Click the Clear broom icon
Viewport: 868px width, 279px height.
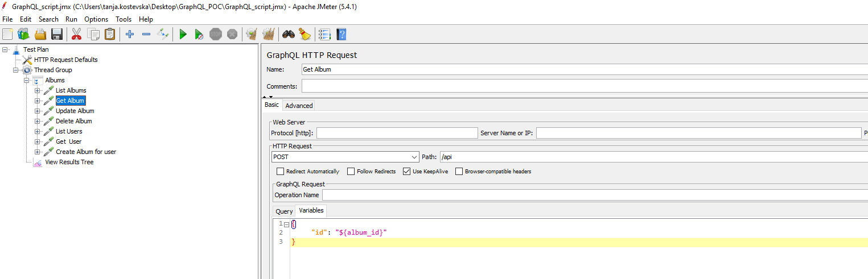click(x=251, y=34)
